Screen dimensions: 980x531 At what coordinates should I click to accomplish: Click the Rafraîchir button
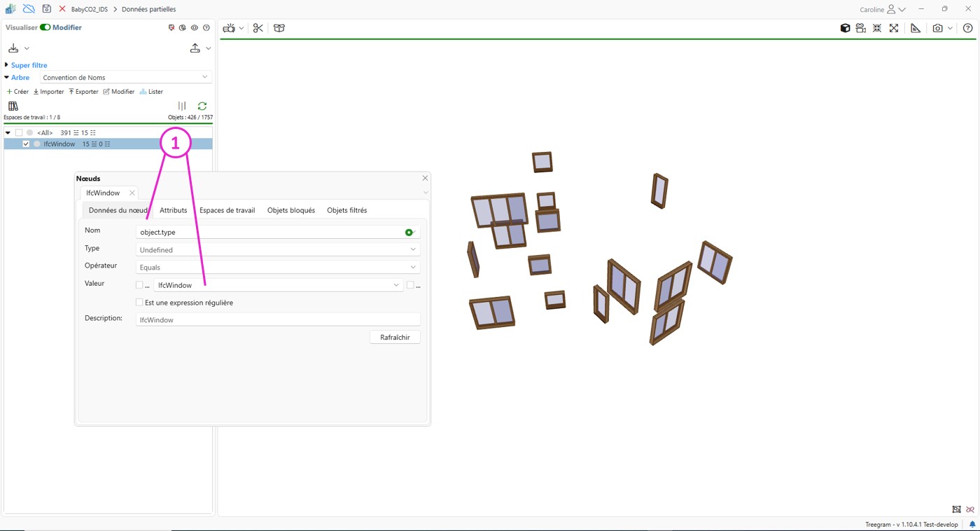[x=395, y=337]
